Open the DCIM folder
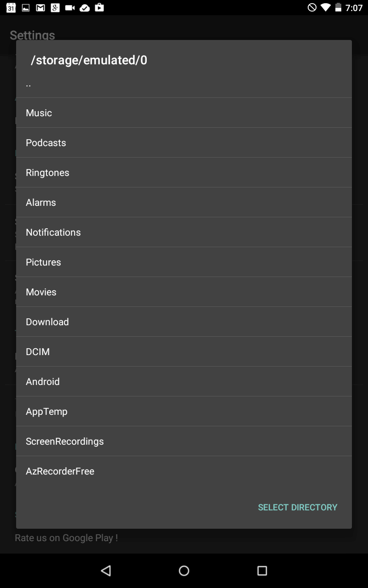368x588 pixels. point(184,351)
